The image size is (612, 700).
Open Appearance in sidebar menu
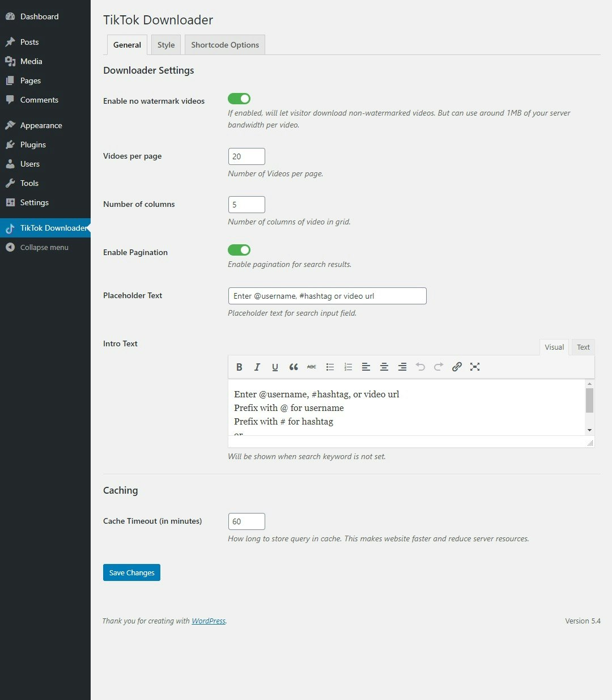(x=45, y=125)
